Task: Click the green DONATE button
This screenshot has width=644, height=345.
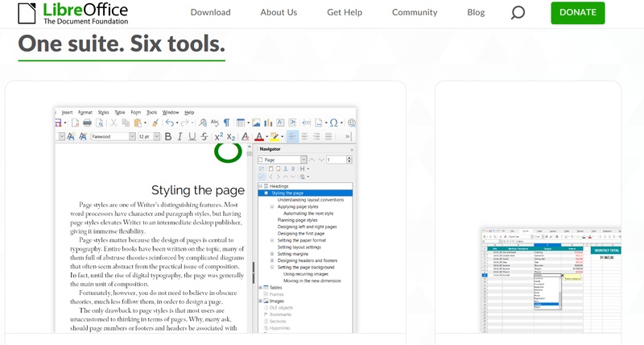Action: pos(577,13)
